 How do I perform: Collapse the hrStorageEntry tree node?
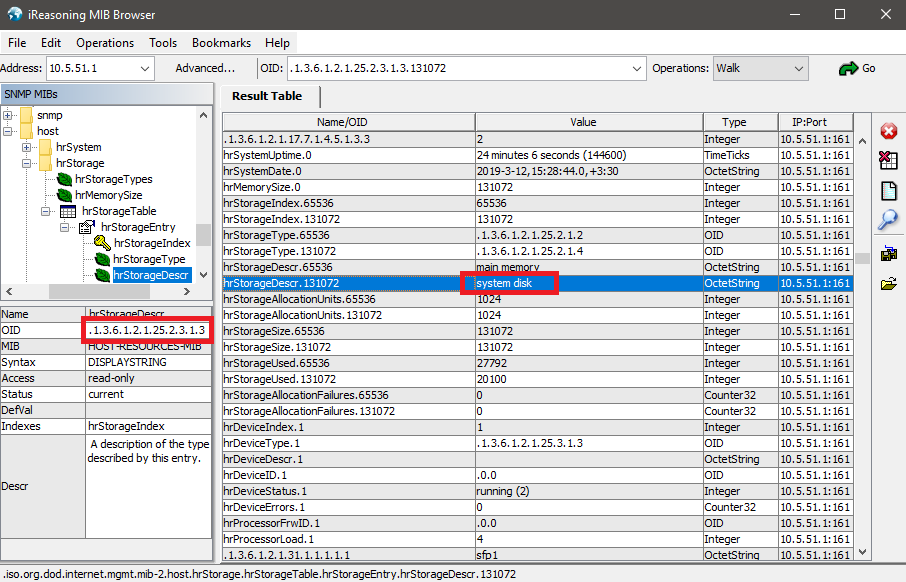[x=65, y=227]
